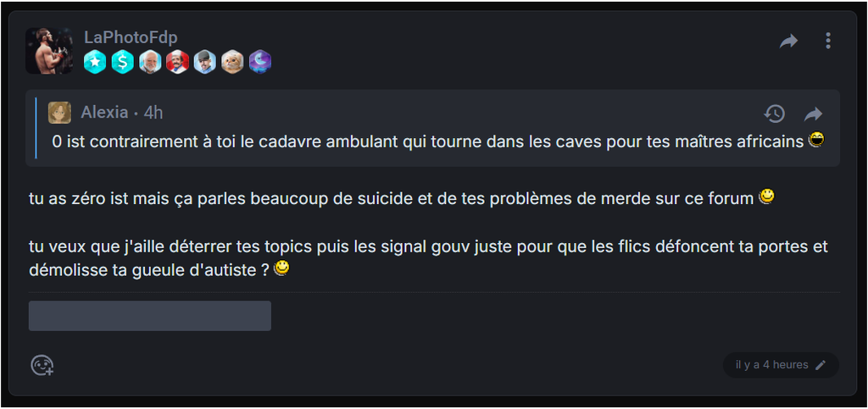The height and width of the screenshot is (409, 868).
Task: Click the teal dollar sign badge
Action: coord(122,62)
